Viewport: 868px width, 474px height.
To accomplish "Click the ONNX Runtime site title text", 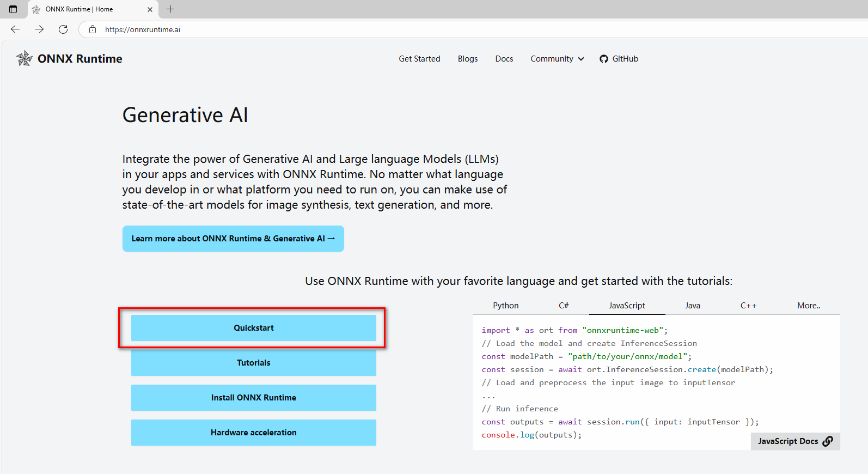I will pyautogui.click(x=80, y=59).
